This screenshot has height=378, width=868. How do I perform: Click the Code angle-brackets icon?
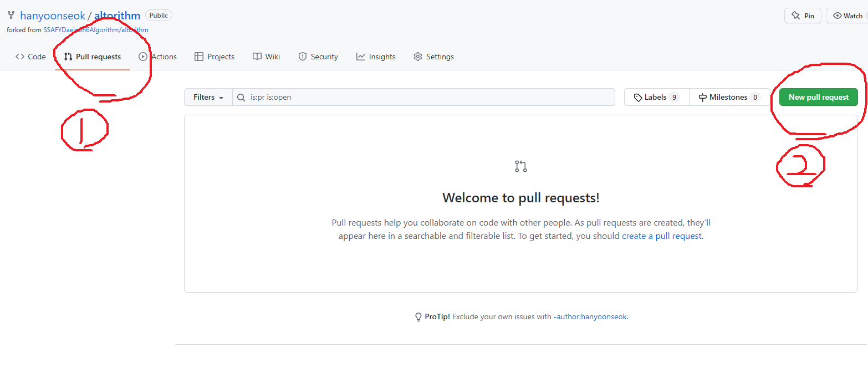pos(20,57)
